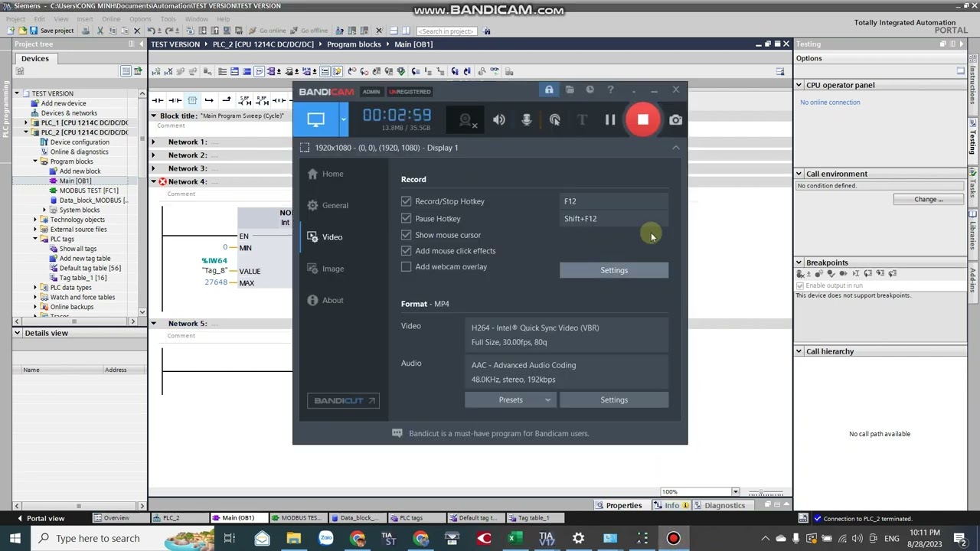Click the Shift+F12 pause hotkey field
Image resolution: width=980 pixels, height=551 pixels.
click(614, 219)
